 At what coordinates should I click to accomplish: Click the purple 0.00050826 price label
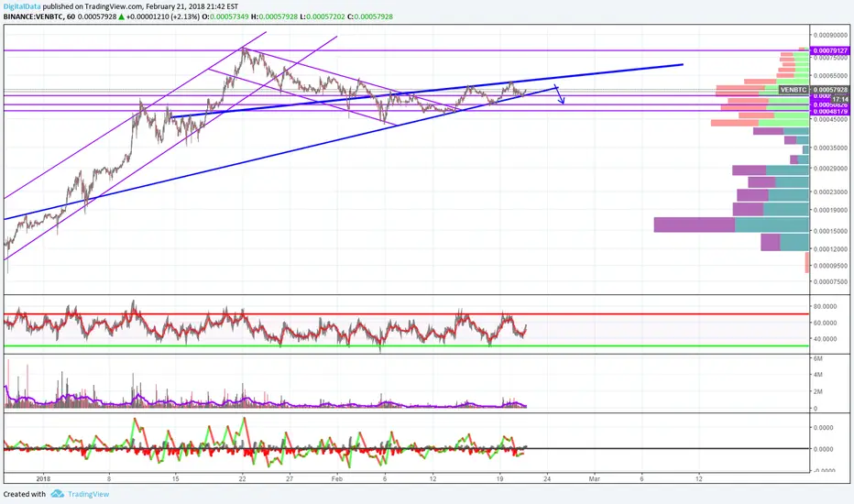[830, 104]
